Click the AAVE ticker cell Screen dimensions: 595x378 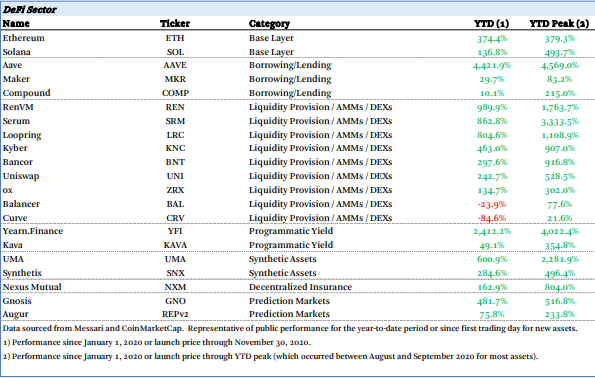[x=175, y=65]
